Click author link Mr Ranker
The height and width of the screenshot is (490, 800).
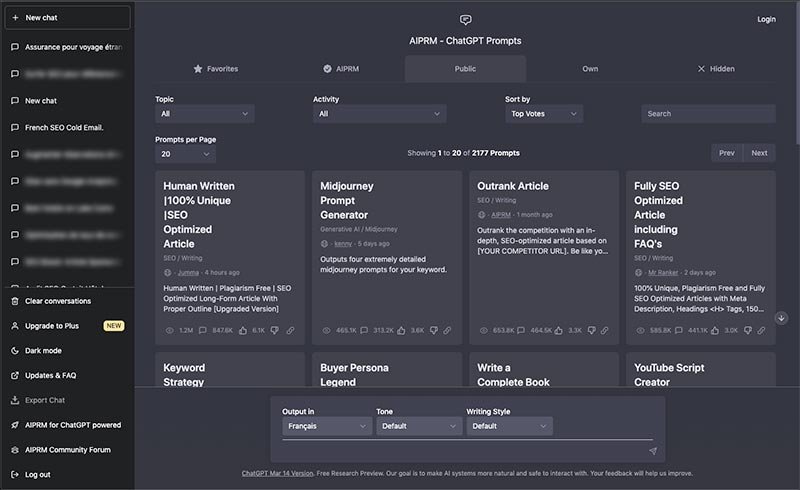(x=663, y=273)
